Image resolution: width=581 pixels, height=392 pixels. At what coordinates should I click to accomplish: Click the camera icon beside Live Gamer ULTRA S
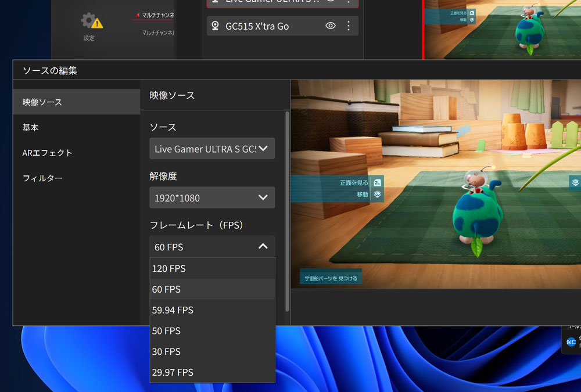point(214,3)
